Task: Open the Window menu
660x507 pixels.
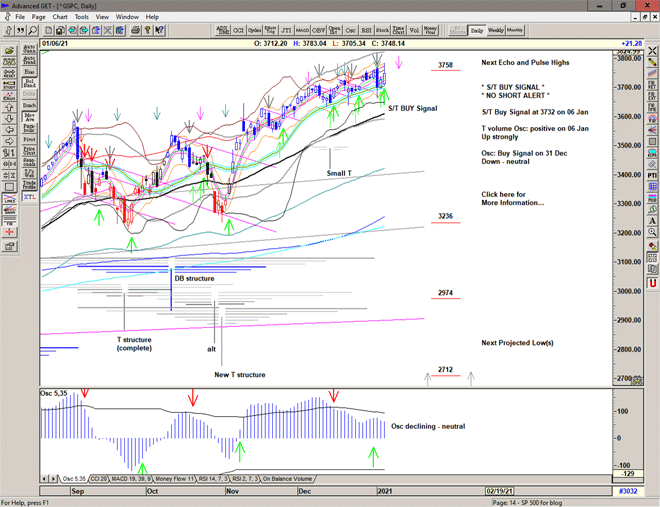Action: pos(127,17)
